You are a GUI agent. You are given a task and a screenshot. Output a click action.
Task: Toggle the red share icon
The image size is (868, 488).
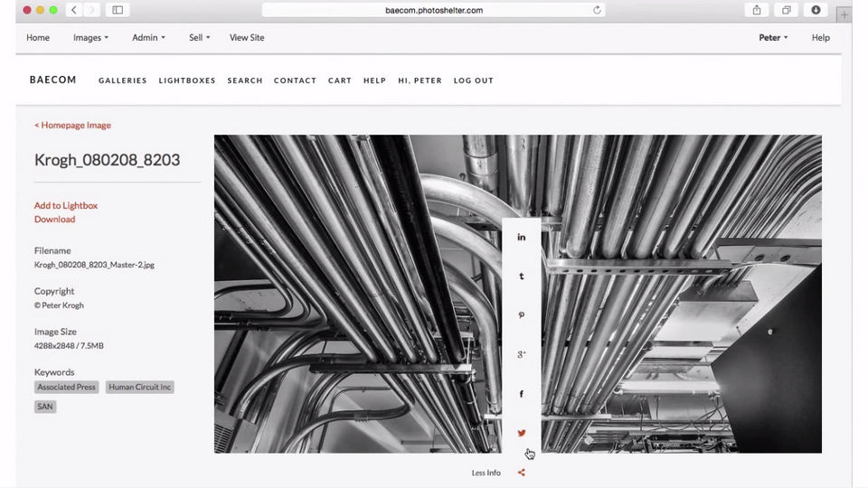pyautogui.click(x=521, y=473)
